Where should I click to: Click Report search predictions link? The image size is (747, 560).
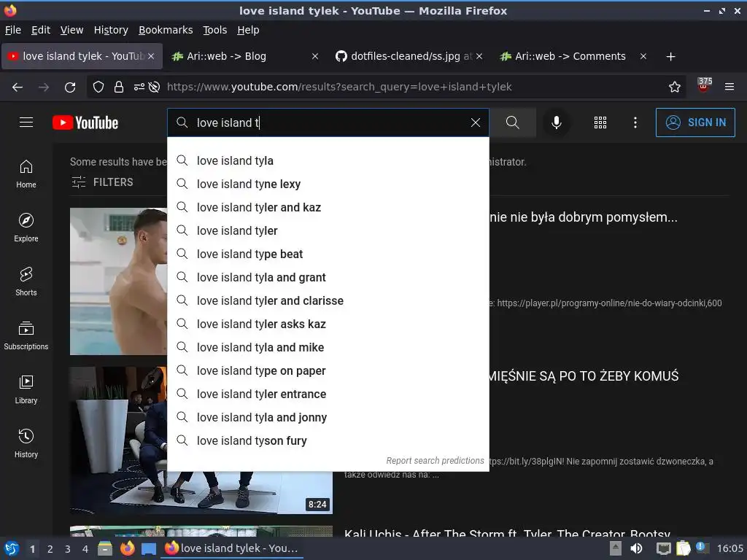click(x=435, y=461)
